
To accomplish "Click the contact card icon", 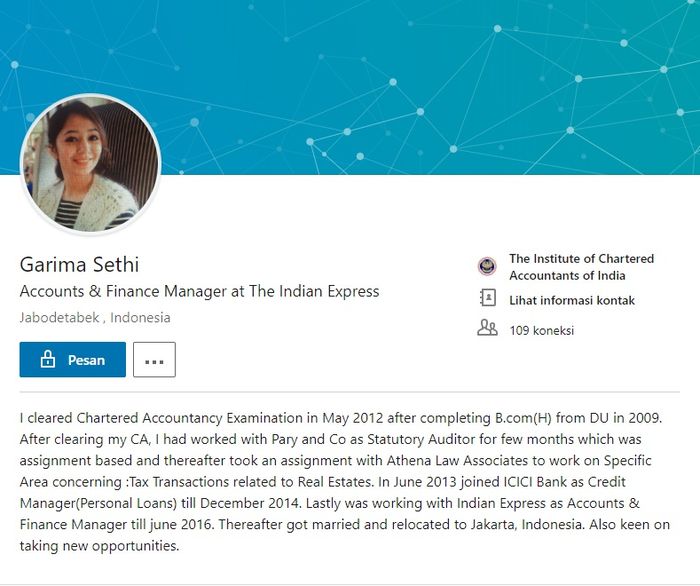I will tap(487, 299).
